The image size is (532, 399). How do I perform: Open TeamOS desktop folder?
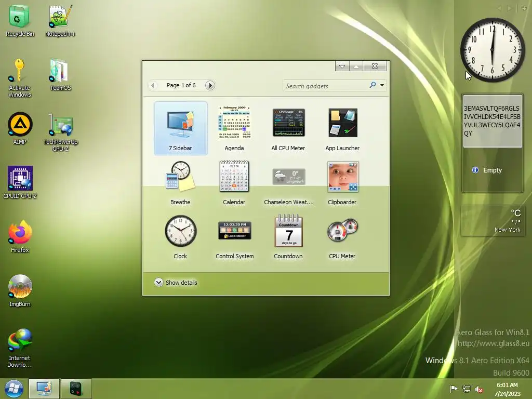[x=60, y=75]
